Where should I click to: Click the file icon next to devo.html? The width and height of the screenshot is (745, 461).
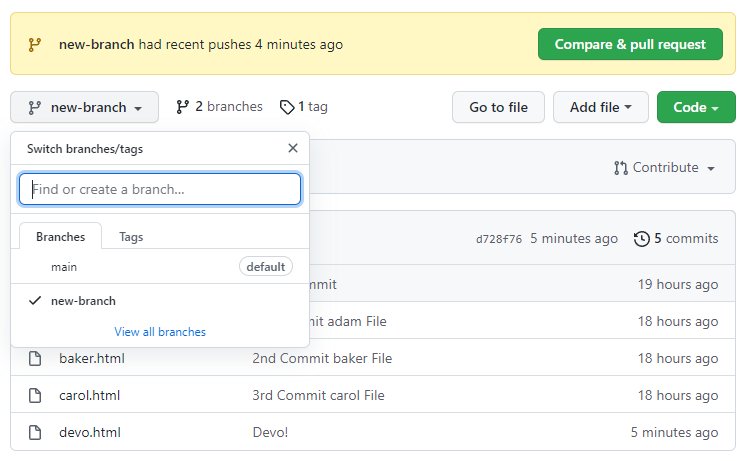(35, 432)
